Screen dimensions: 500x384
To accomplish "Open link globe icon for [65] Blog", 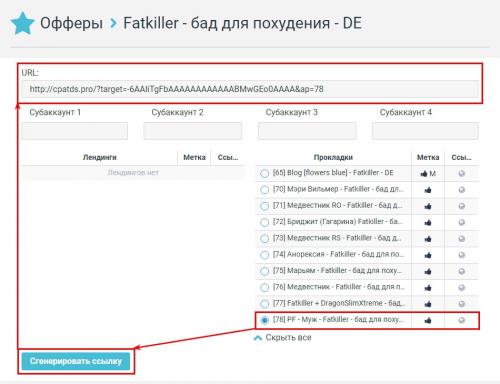I will 462,173.
